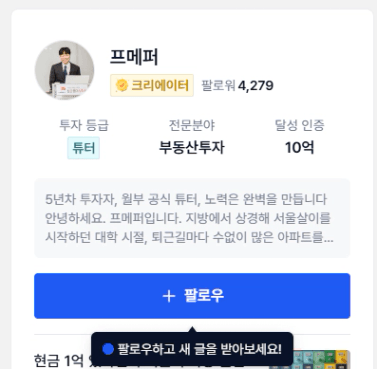The image size is (377, 369).
Task: Click the 10억 achievement value
Action: 299,147
